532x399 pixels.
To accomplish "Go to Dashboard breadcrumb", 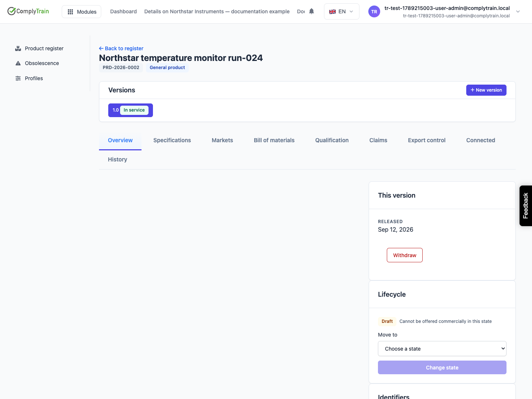I will pos(123,11).
